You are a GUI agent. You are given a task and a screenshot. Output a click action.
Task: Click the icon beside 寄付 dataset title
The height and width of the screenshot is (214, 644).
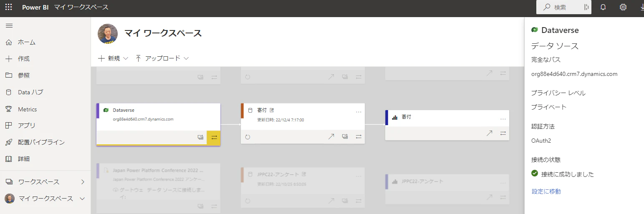272,110
